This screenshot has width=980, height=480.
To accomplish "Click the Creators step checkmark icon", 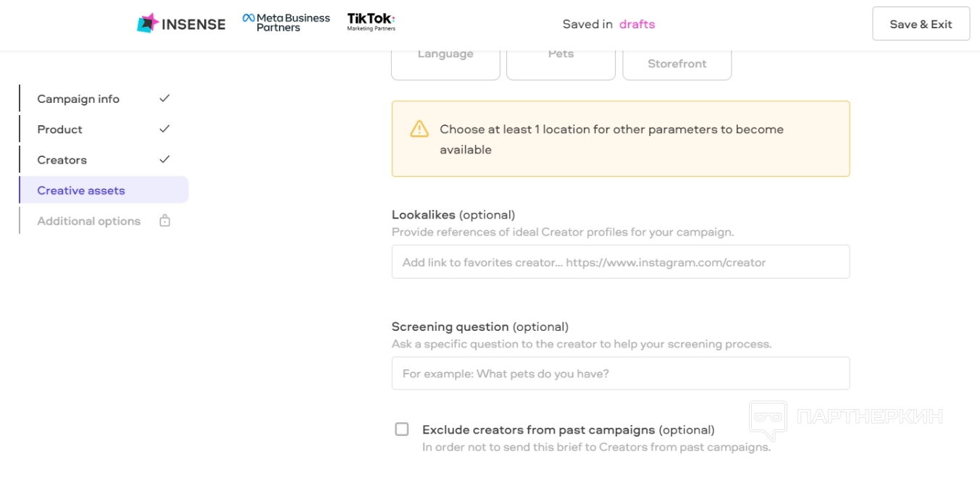I will coord(164,159).
